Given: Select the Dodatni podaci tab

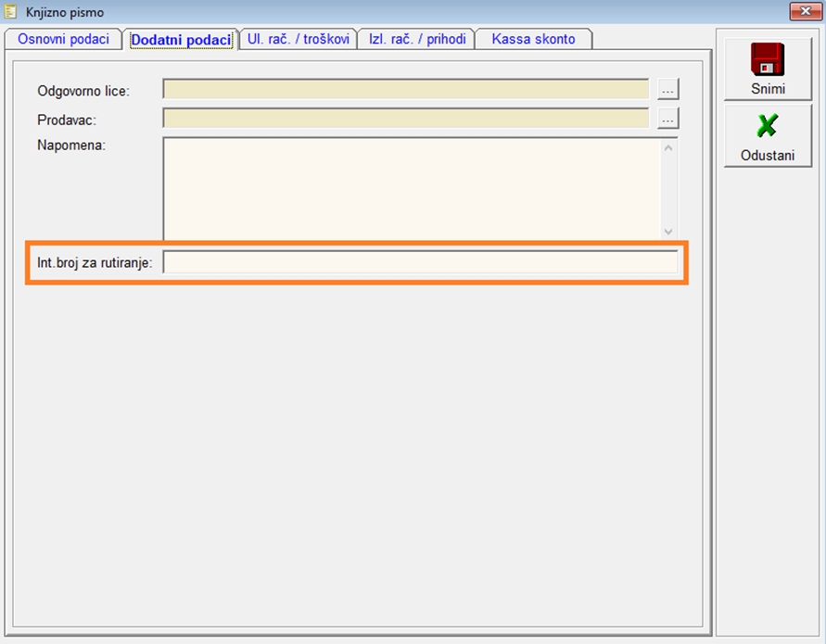Looking at the screenshot, I should coord(181,40).
